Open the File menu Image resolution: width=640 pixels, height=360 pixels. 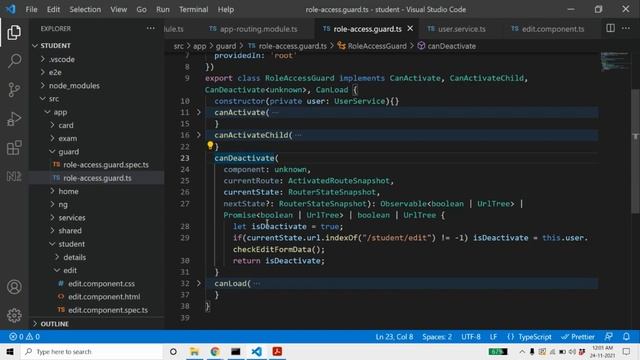click(x=31, y=9)
